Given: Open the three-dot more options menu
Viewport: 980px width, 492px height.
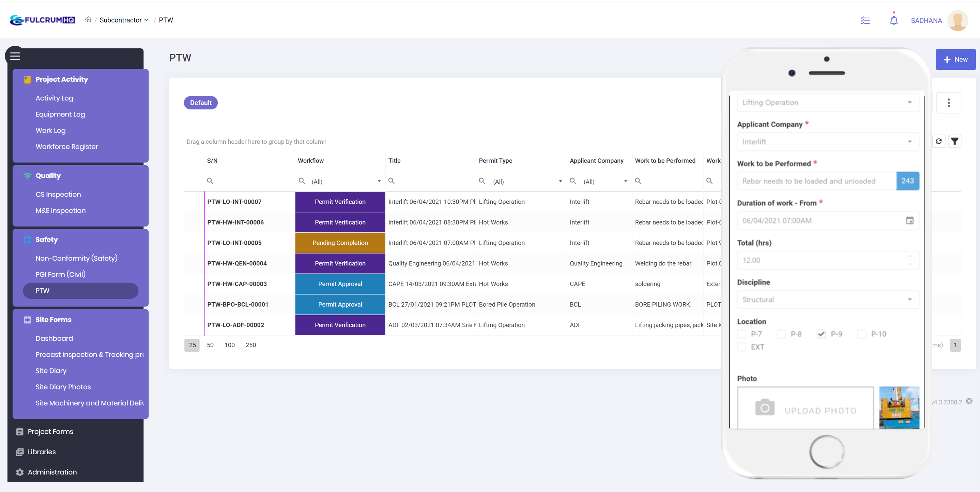Looking at the screenshot, I should tap(948, 103).
